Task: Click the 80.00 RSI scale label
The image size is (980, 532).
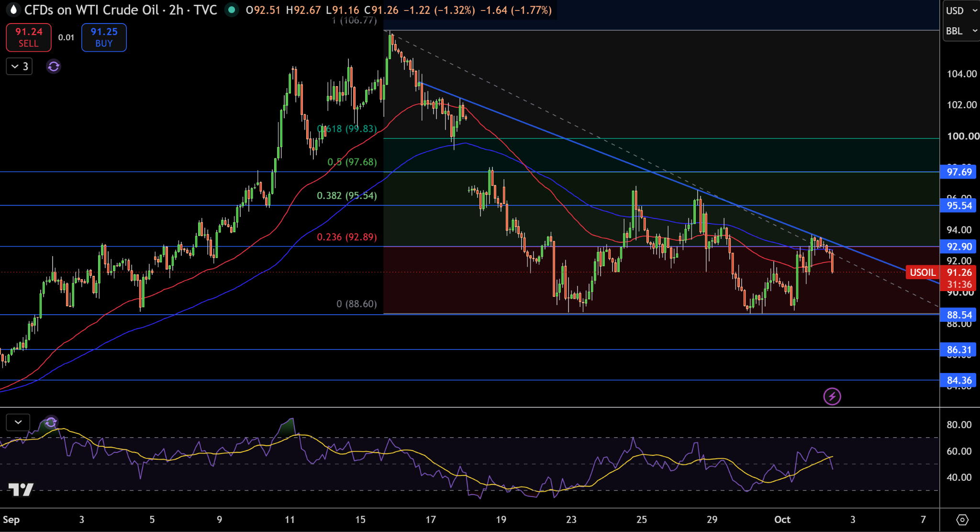Action: [x=959, y=425]
